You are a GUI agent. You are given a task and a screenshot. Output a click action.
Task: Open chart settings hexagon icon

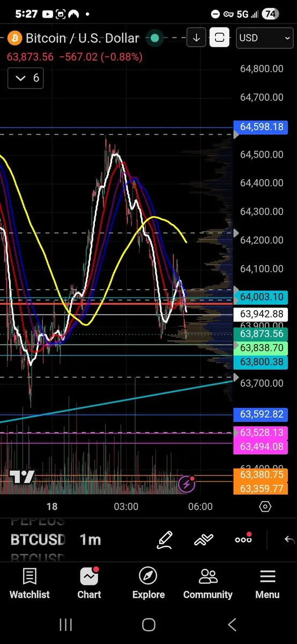pyautogui.click(x=265, y=507)
